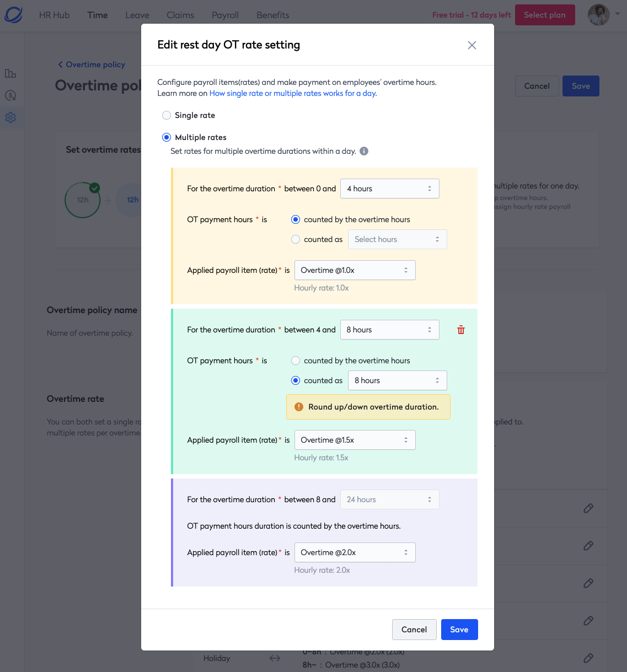Open the Claims menu

180,15
